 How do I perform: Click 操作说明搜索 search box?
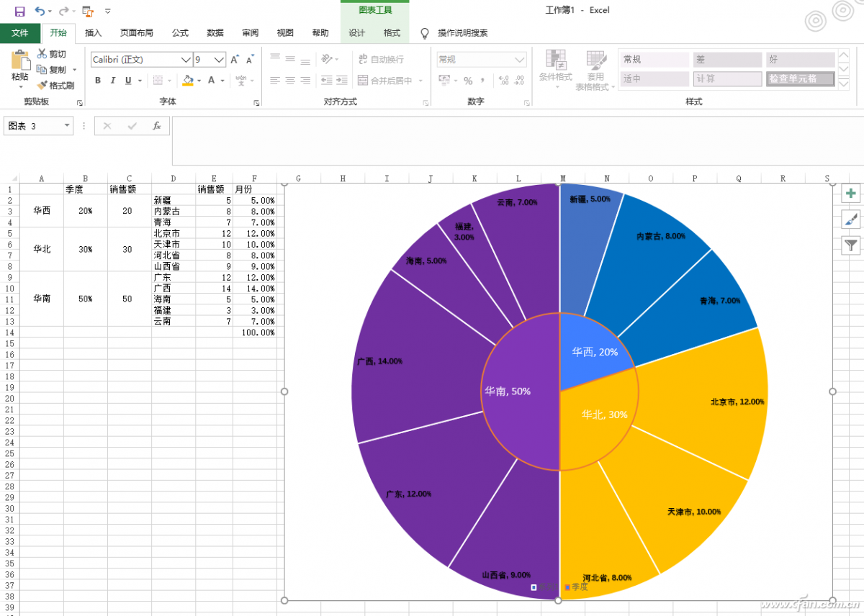click(463, 33)
